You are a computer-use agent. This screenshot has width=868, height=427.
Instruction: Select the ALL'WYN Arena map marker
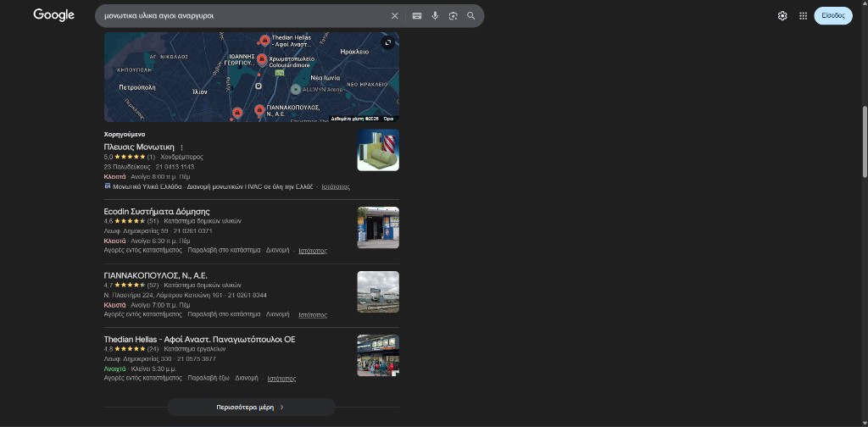pos(296,89)
